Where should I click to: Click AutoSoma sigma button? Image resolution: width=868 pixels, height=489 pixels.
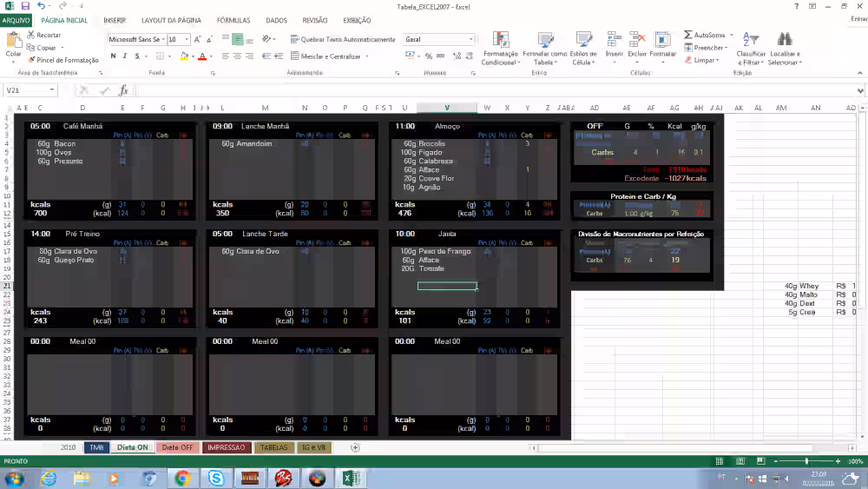tap(704, 35)
